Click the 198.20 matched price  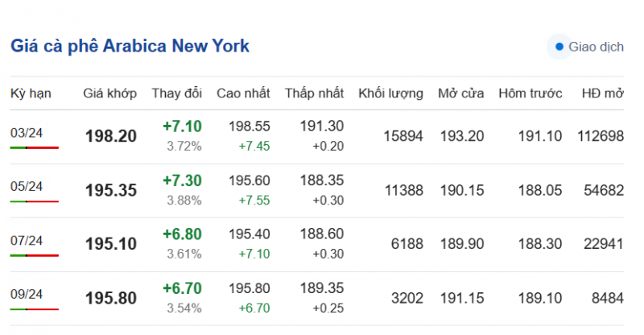click(x=111, y=136)
